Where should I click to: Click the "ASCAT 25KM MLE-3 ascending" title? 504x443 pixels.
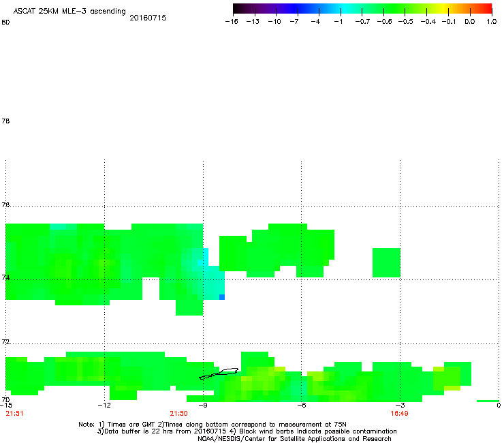(x=69, y=12)
